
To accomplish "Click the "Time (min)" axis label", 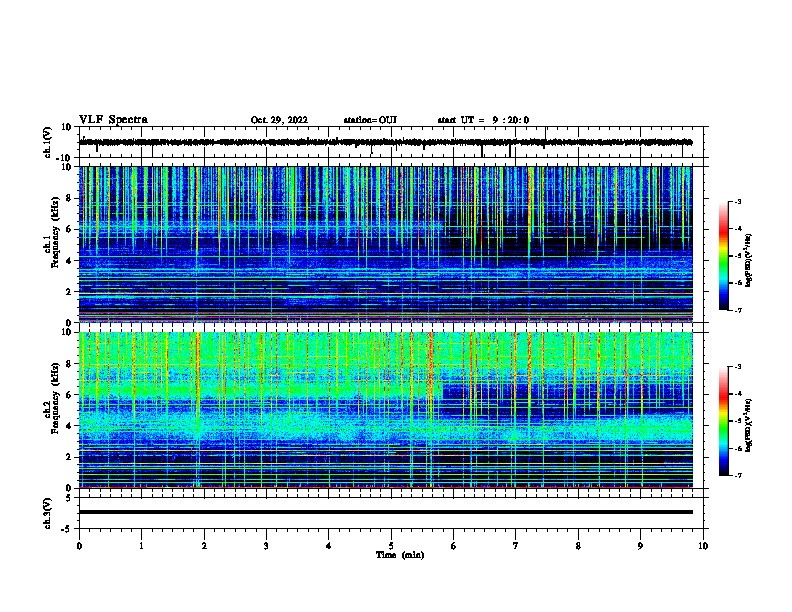I will 400,555.
